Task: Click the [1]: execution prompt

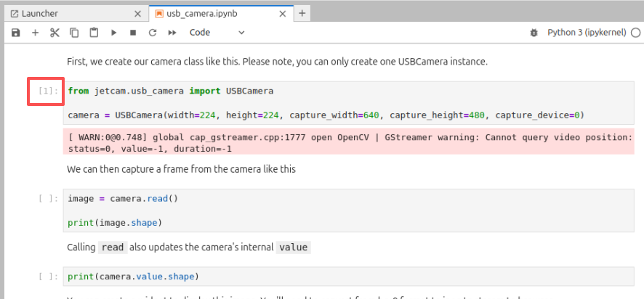Action: pyautogui.click(x=49, y=91)
